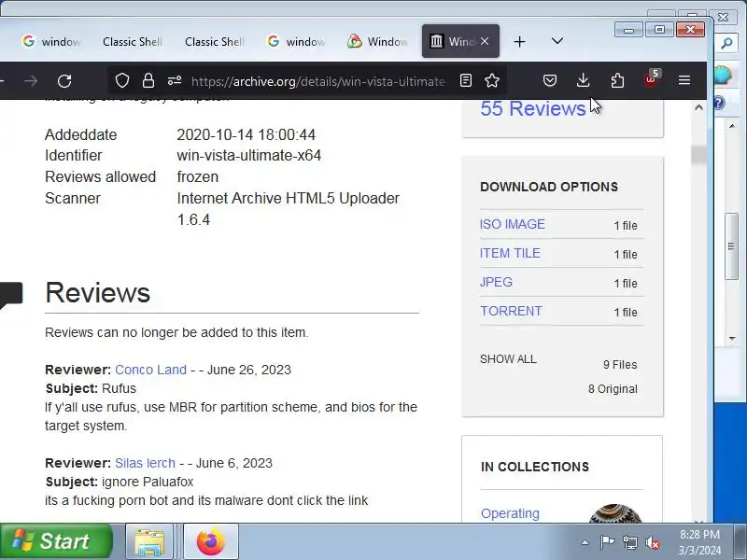Open the Firefox downloads panel

point(583,80)
